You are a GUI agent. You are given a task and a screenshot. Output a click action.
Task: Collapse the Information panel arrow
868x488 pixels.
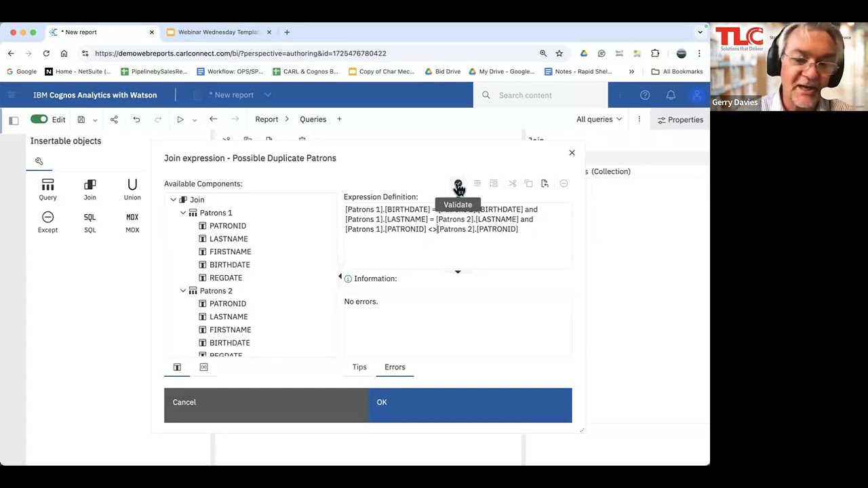pos(458,271)
